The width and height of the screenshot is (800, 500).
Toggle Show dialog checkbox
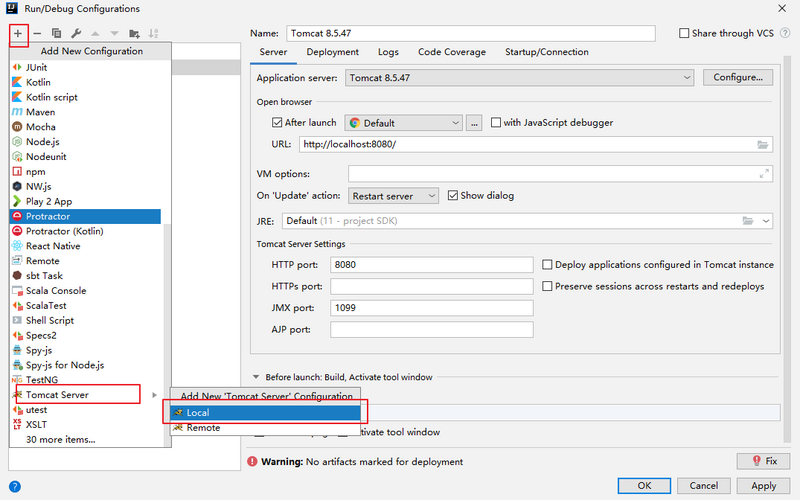click(453, 195)
